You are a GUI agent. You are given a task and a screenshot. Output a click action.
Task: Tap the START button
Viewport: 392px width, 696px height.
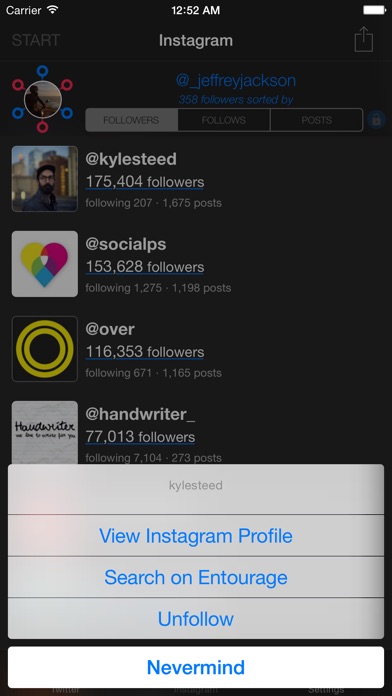point(36,40)
